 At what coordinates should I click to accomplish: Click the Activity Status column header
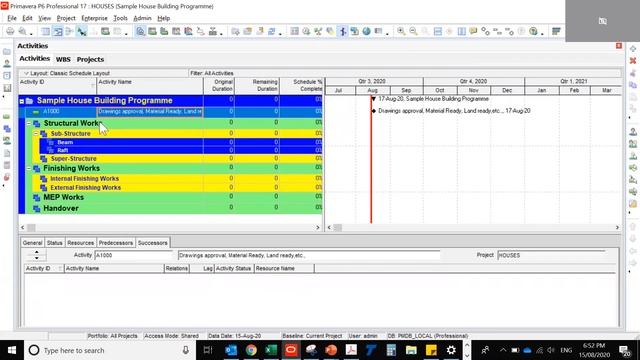[x=233, y=269]
